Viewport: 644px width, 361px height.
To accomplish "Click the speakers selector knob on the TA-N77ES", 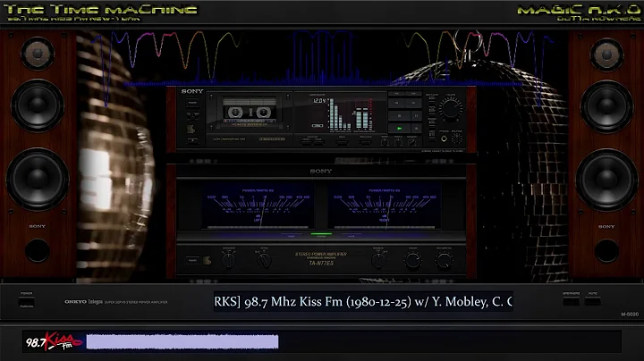I will tap(229, 260).
